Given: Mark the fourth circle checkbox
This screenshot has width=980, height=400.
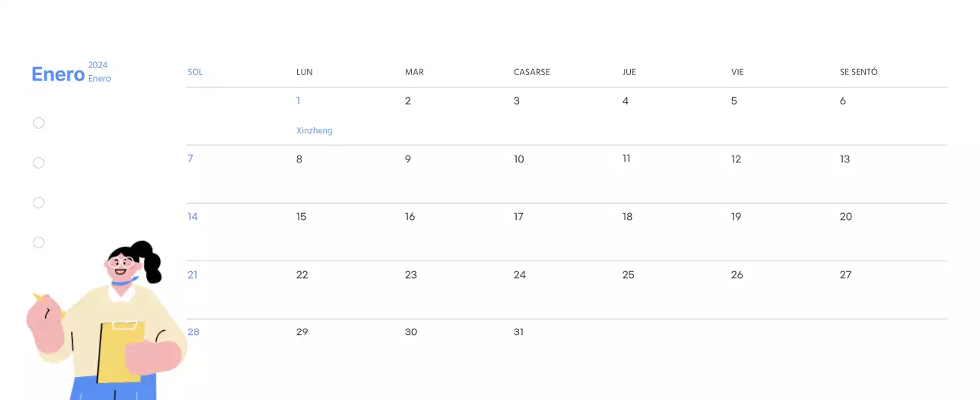Looking at the screenshot, I should (x=39, y=242).
